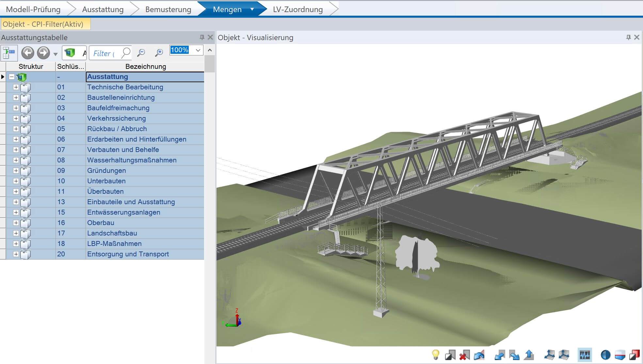The image size is (643, 364).
Task: Click the blue up arrow view icon
Action: point(529,355)
